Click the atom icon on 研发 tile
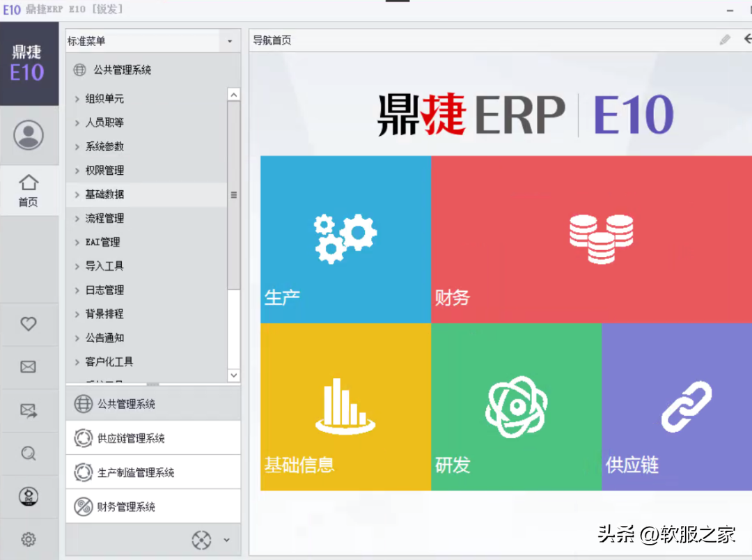 point(516,407)
